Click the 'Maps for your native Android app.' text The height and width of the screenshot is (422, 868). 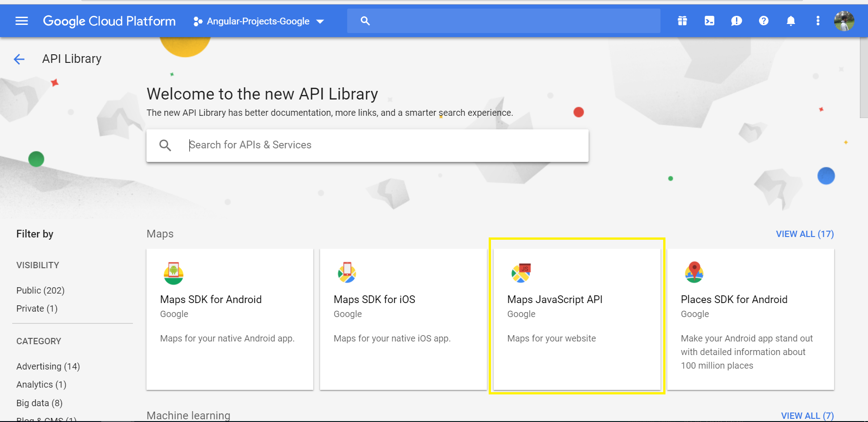click(227, 338)
